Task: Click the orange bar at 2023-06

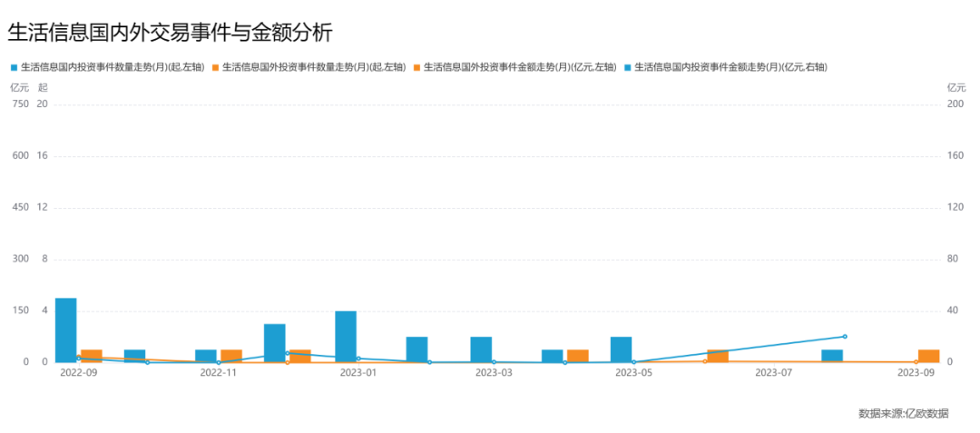Action: click(718, 356)
